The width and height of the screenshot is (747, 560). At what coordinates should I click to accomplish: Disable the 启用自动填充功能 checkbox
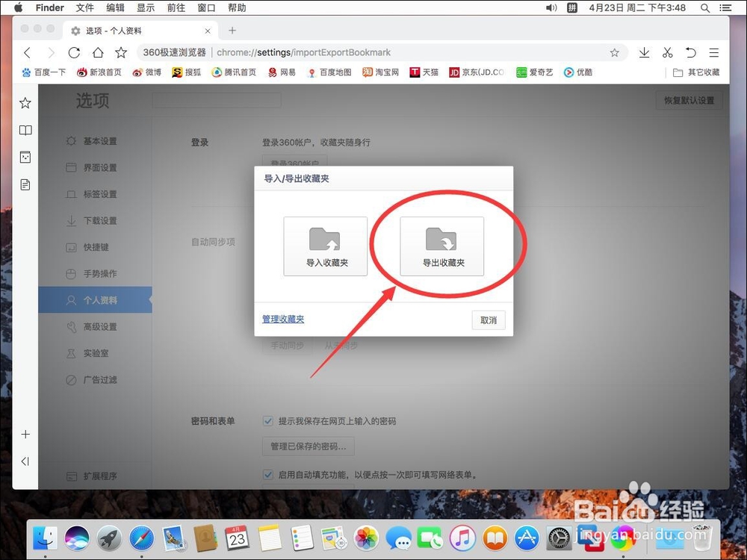[267, 474]
